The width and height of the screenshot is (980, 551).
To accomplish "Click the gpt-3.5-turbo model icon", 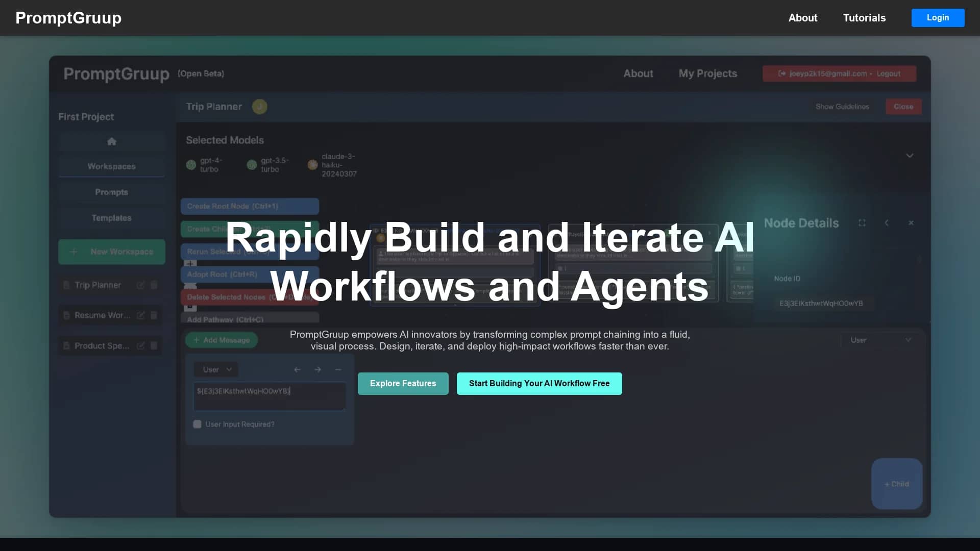I will point(252,165).
